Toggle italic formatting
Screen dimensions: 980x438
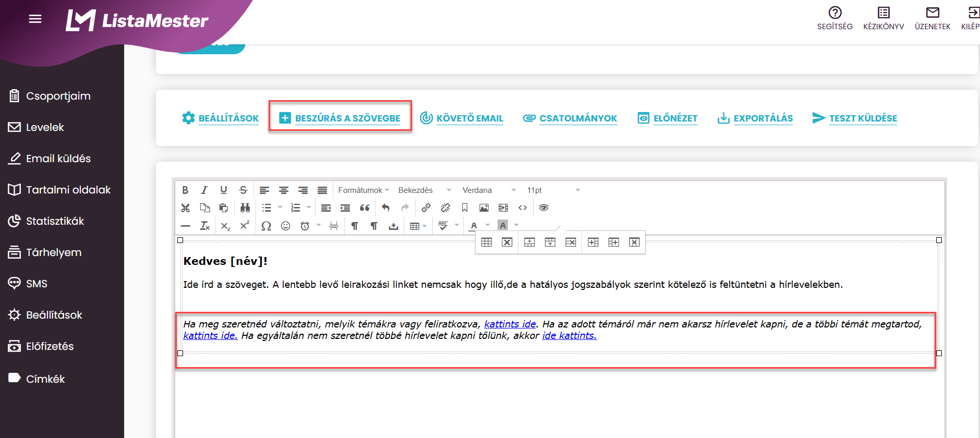click(x=204, y=190)
